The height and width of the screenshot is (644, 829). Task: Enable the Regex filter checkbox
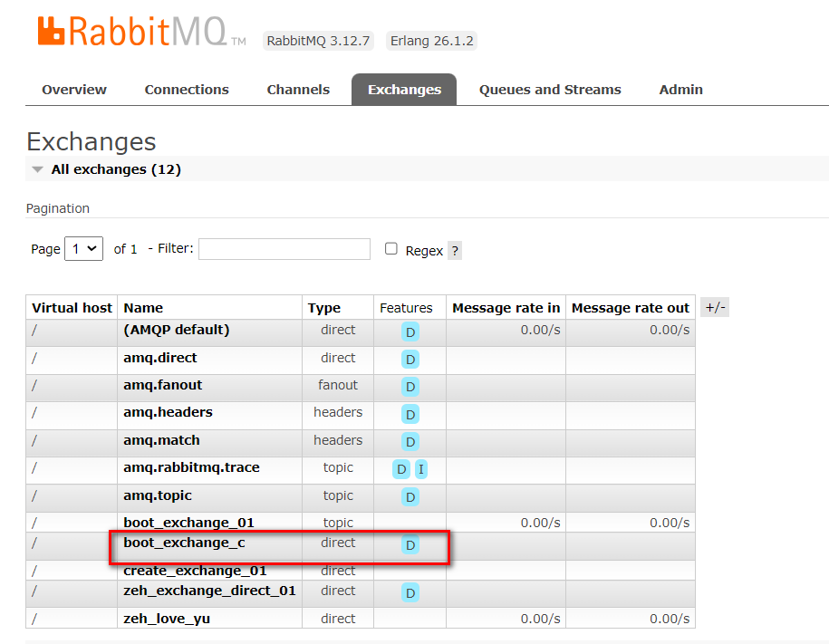(x=391, y=249)
